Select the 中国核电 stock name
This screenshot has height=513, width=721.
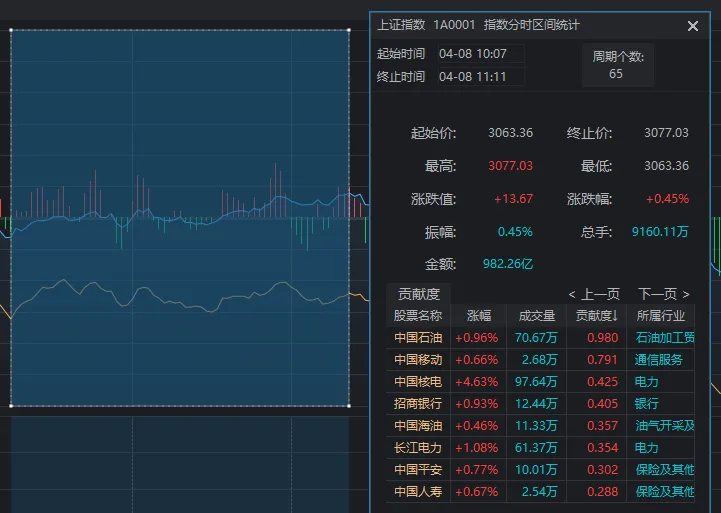click(x=417, y=382)
